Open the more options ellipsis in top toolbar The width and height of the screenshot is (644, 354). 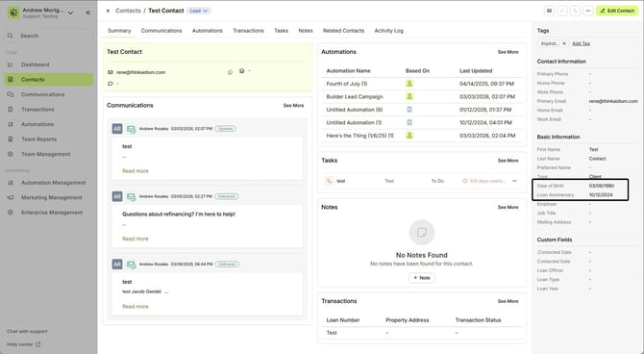point(588,11)
